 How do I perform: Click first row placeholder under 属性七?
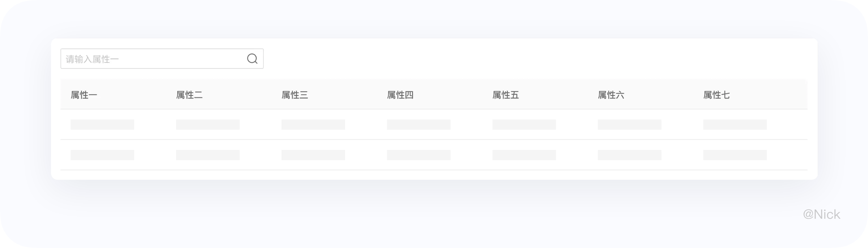(735, 125)
